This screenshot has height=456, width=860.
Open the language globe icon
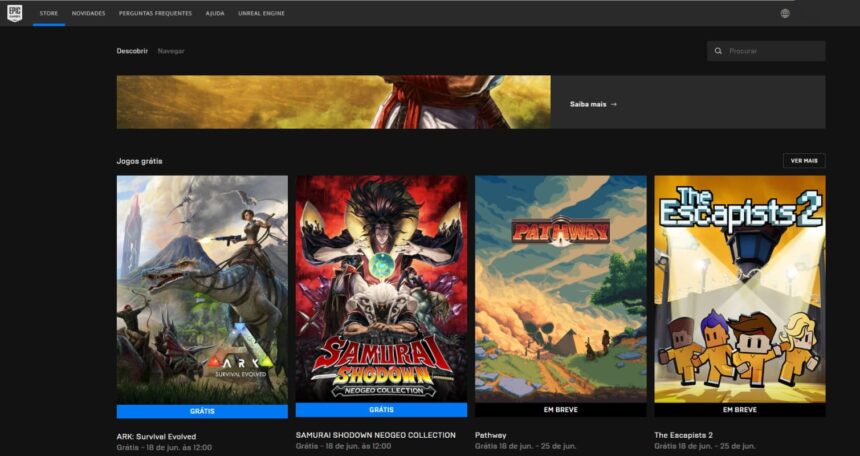785,14
